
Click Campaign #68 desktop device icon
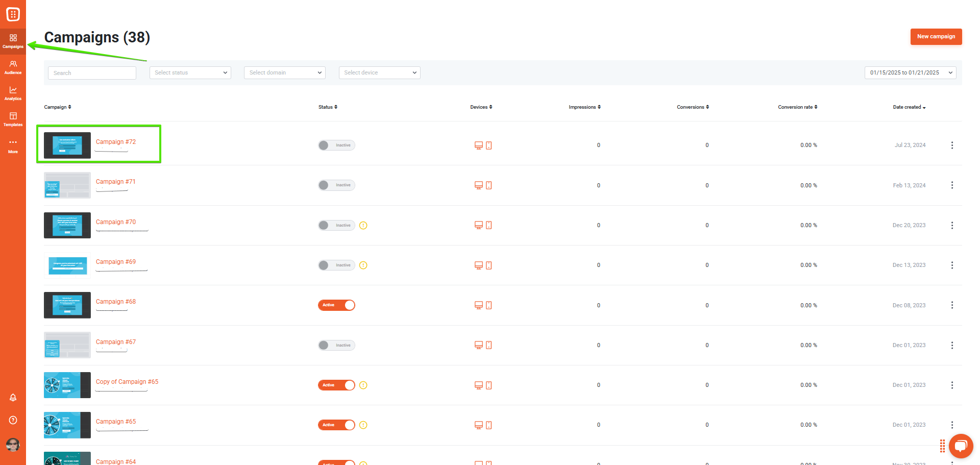(x=479, y=305)
